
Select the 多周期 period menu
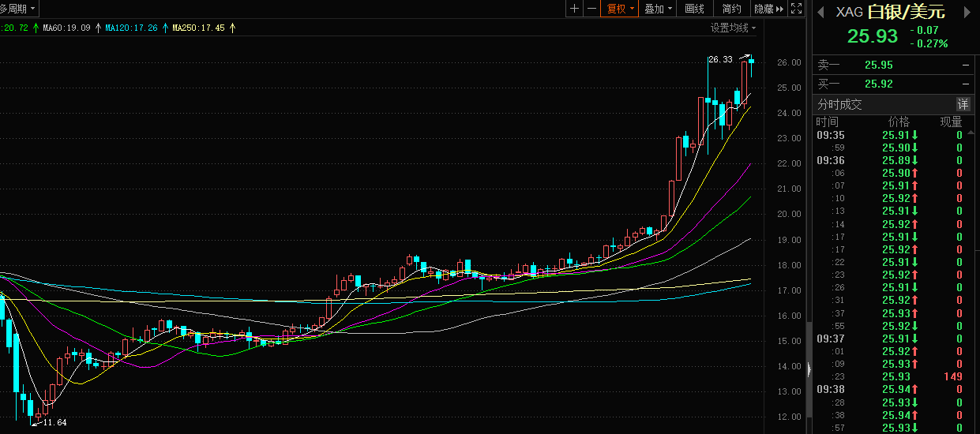coord(17,9)
